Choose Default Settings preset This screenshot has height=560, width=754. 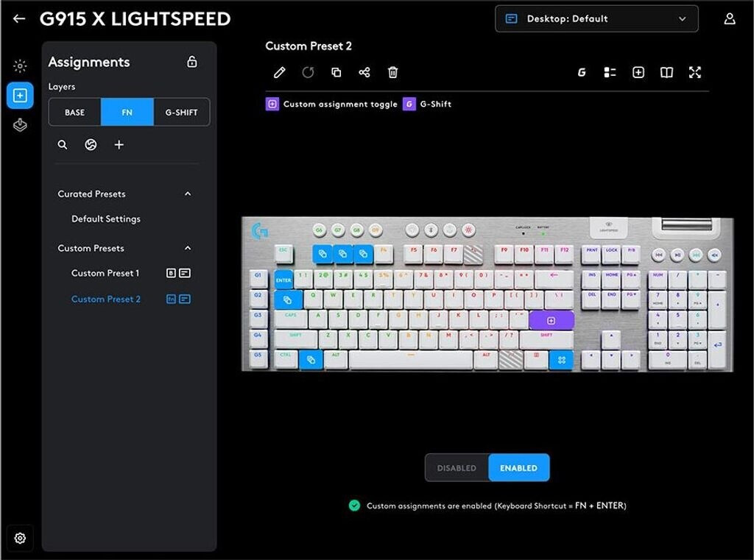106,219
